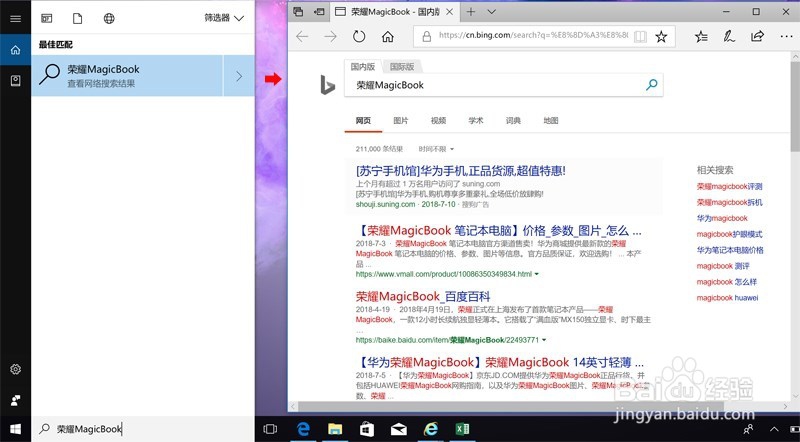The image size is (800, 442).
Task: Set these tabs aside icon
Action: tap(319, 12)
